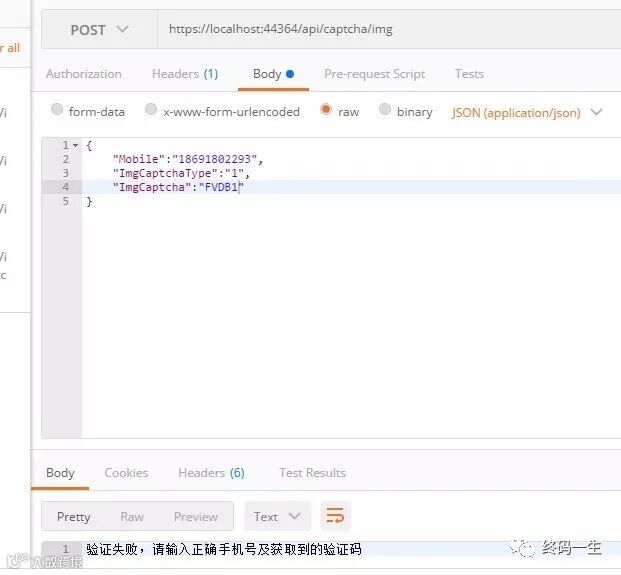This screenshot has width=621, height=575.
Task: Open the Text format dropdown
Action: 278,516
